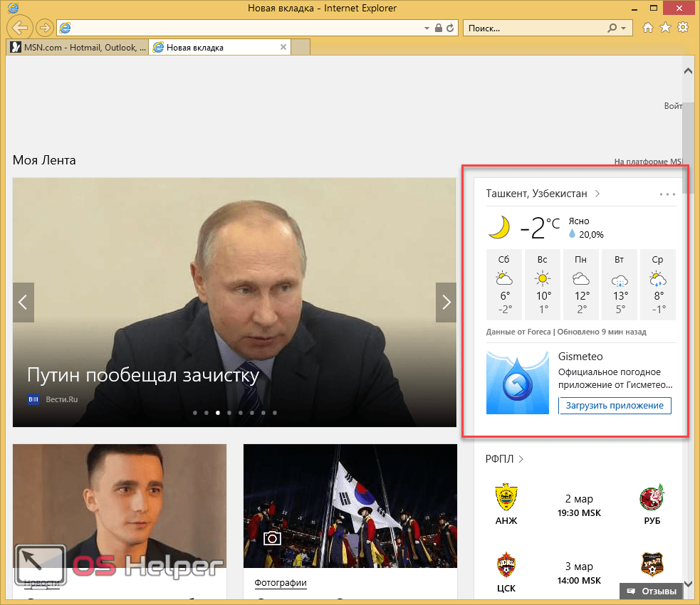Screen dimensions: 700x605
Task: Click the browser Forward arrow button
Action: [44, 28]
